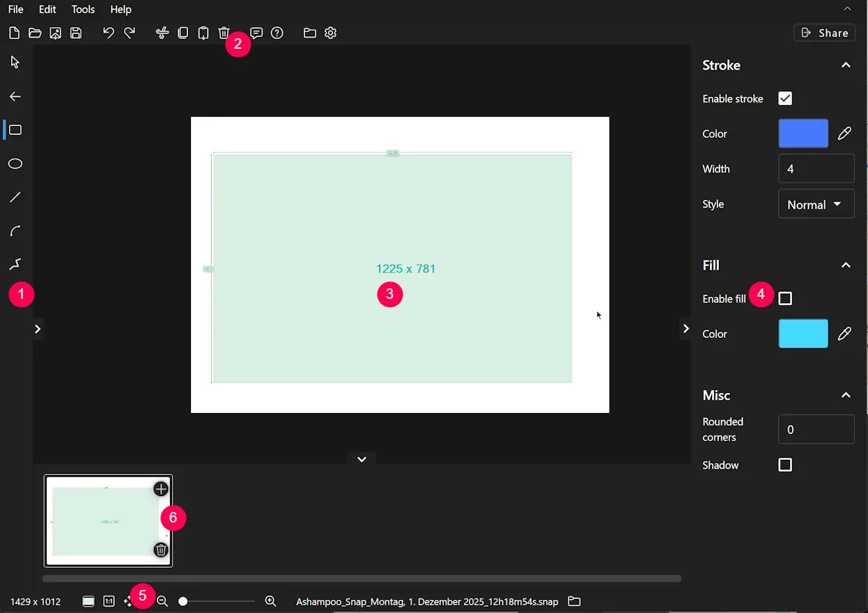The height and width of the screenshot is (613, 868).
Task: Uncheck the Enable stroke checkbox
Action: tap(785, 98)
